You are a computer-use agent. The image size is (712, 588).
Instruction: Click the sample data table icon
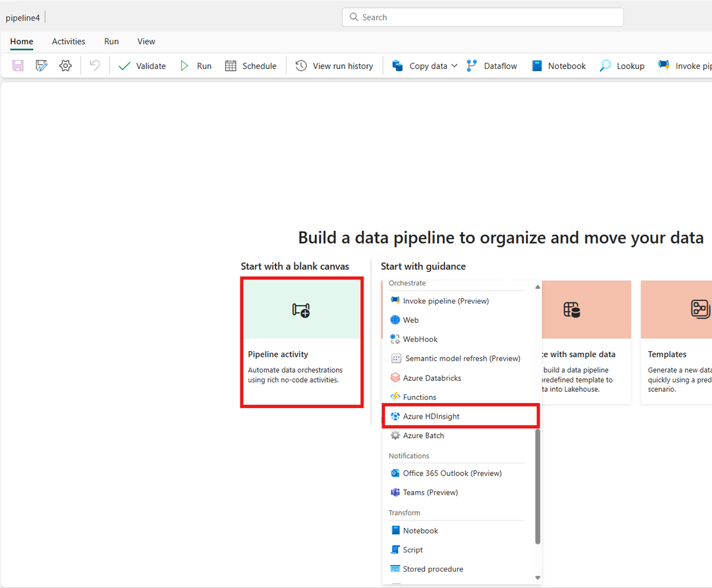(x=572, y=310)
